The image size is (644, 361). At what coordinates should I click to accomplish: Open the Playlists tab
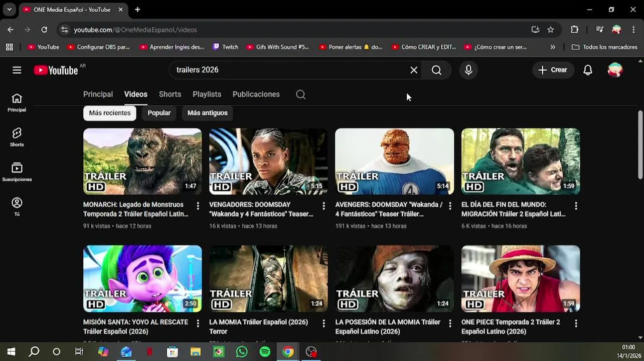(207, 94)
